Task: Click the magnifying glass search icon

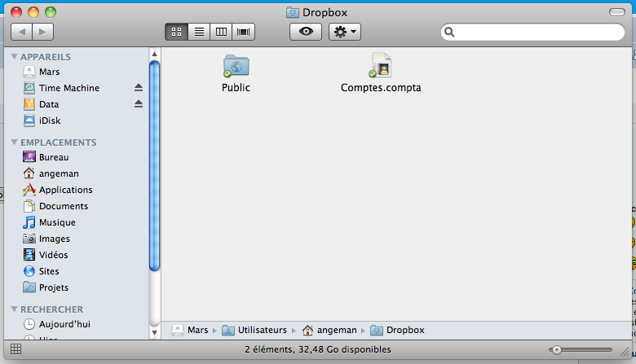Action: click(x=449, y=32)
